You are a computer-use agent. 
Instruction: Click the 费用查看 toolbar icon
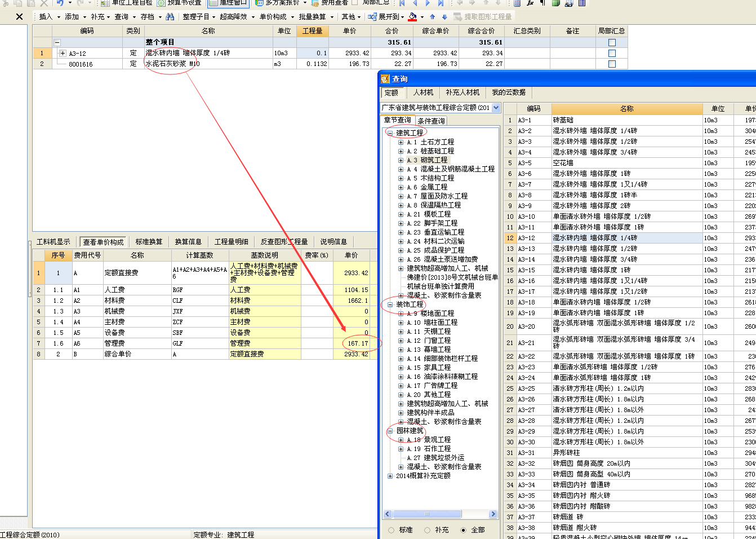pos(315,3)
